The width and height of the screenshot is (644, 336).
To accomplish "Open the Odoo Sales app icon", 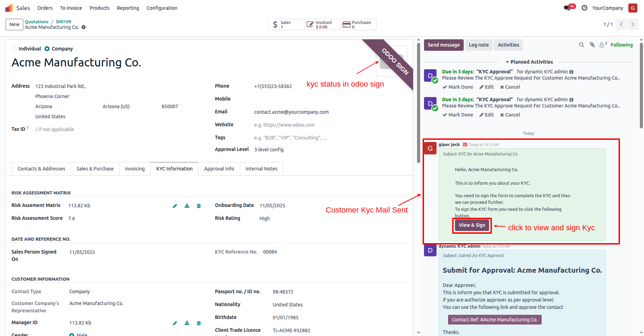I will 9,8.
